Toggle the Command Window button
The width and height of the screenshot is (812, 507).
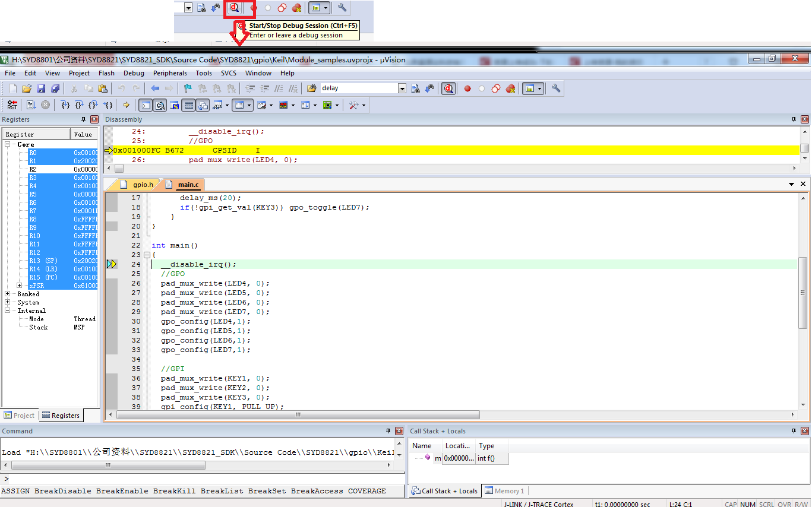pos(146,105)
